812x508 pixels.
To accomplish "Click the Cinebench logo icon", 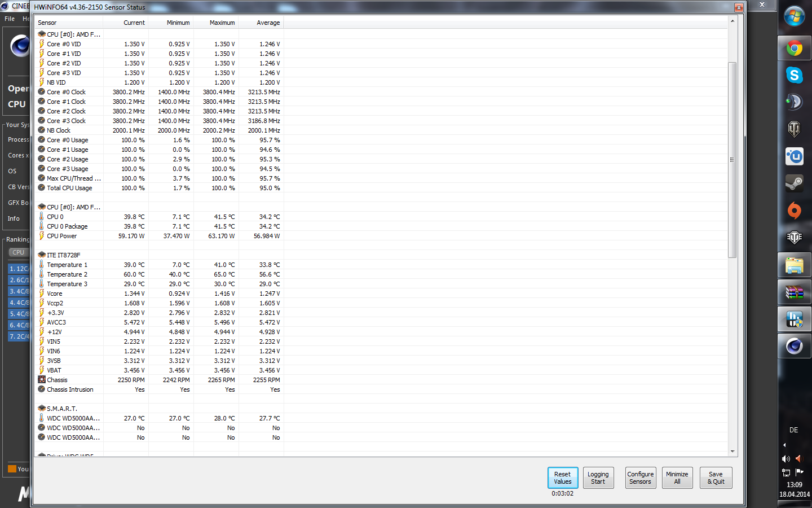I will tap(20, 46).
